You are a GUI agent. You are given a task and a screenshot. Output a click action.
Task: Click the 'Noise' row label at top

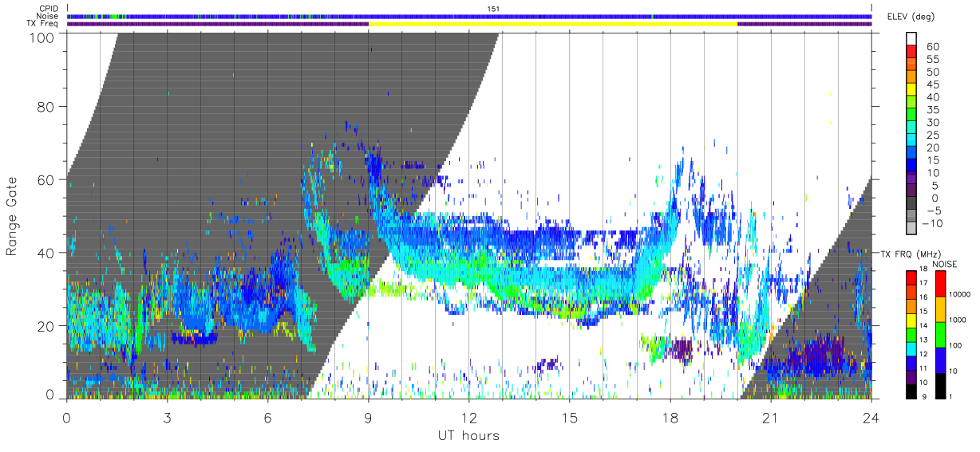[46, 16]
